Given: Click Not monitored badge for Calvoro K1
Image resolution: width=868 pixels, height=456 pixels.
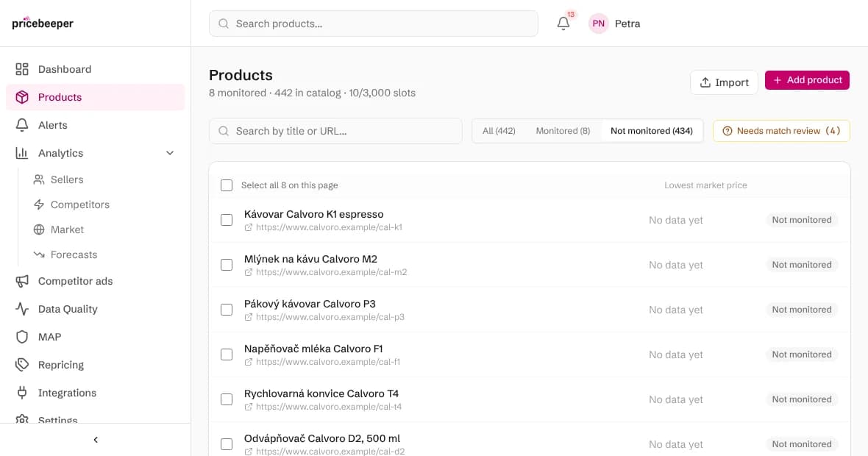Looking at the screenshot, I should (x=802, y=220).
